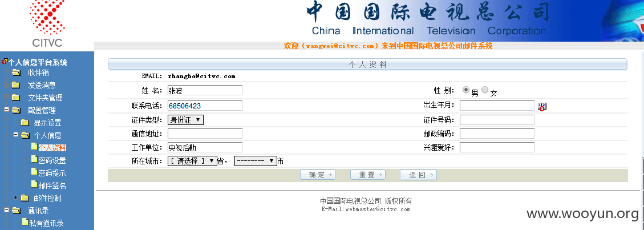Collapse the 配置管理 tree node
The width and height of the screenshot is (644, 230).
(x=6, y=110)
